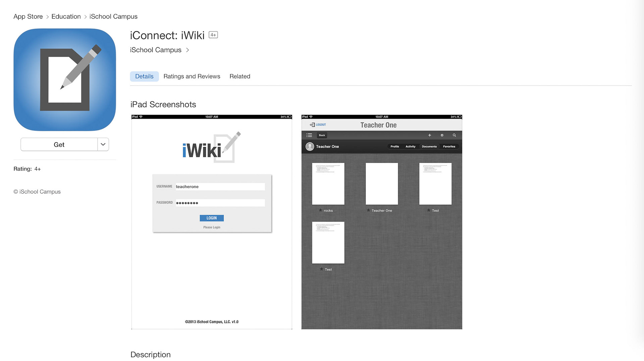Click the plus add icon in screenshot
644x361 pixels.
point(430,135)
